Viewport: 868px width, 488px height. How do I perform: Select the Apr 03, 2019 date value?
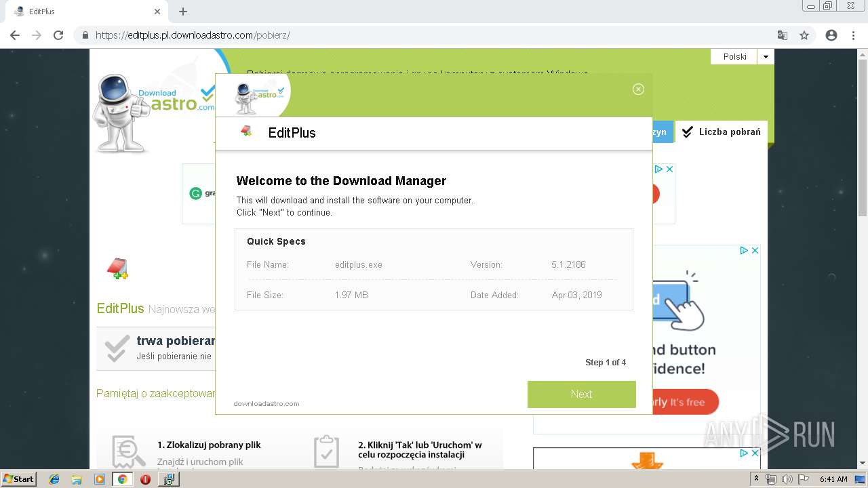pyautogui.click(x=576, y=295)
